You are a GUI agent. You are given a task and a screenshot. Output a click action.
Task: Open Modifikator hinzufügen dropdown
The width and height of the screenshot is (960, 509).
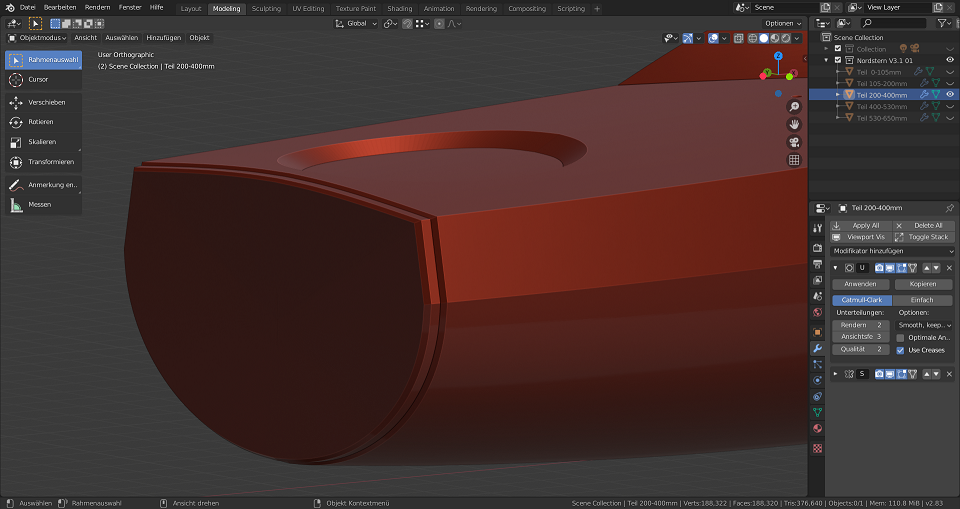pyautogui.click(x=892, y=251)
